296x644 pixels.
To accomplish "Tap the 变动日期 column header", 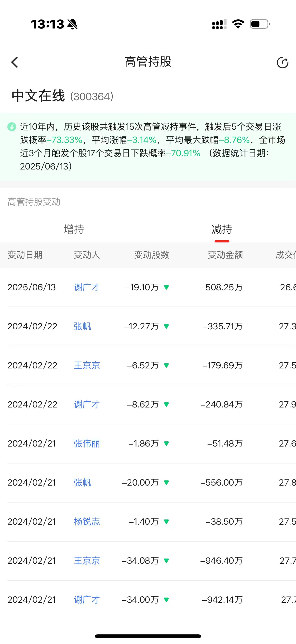I will [25, 255].
